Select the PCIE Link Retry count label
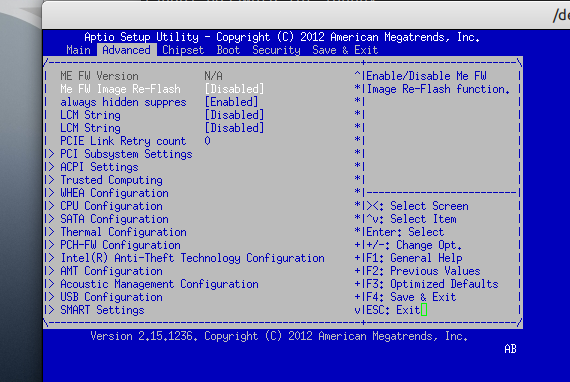Viewport: 570px width, 382px height. click(123, 141)
